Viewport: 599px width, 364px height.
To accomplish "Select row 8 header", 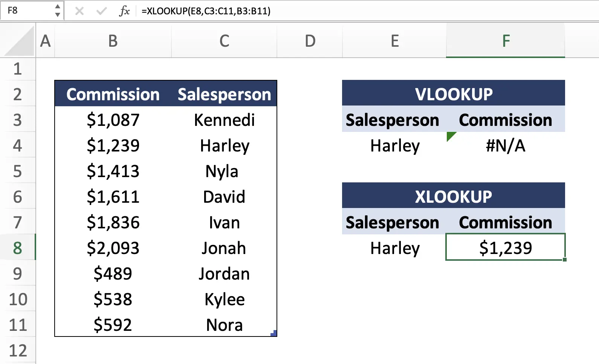I will click(x=17, y=248).
